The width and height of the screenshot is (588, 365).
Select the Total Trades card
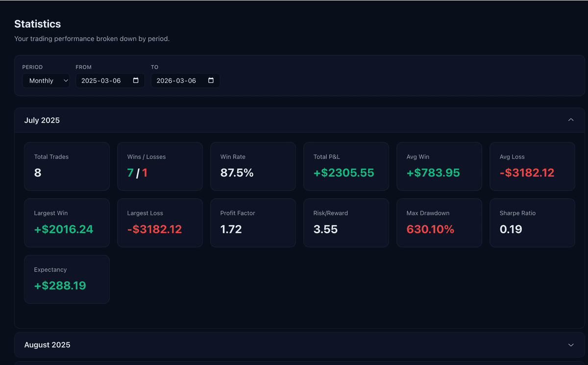coord(67,166)
